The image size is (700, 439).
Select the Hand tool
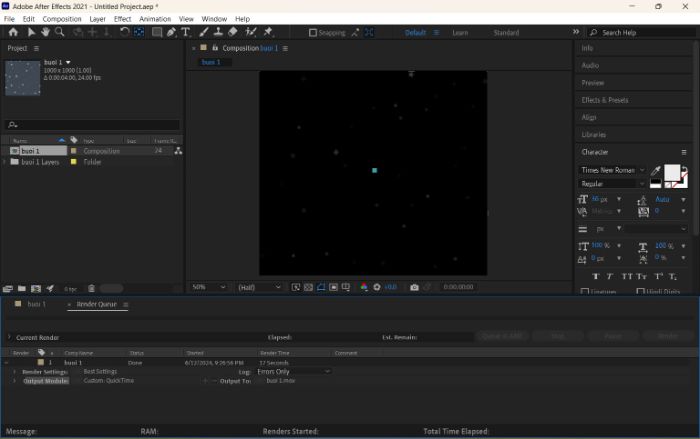click(45, 32)
